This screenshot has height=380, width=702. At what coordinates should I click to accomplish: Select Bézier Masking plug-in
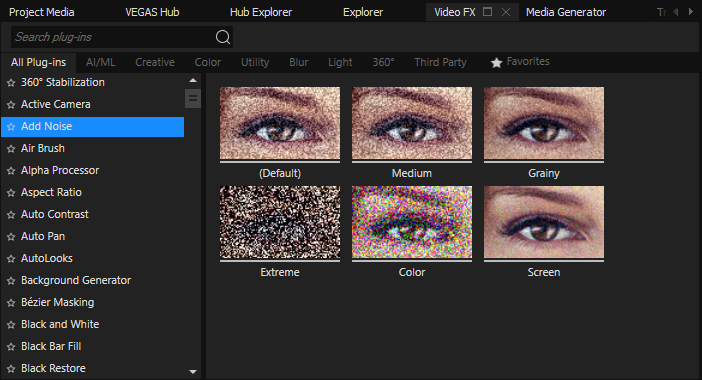[58, 303]
